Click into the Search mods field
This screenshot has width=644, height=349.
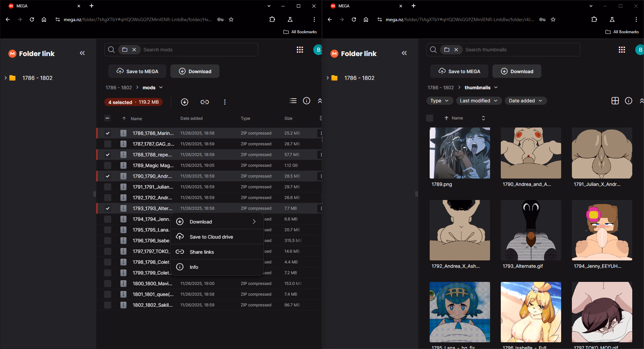click(198, 50)
